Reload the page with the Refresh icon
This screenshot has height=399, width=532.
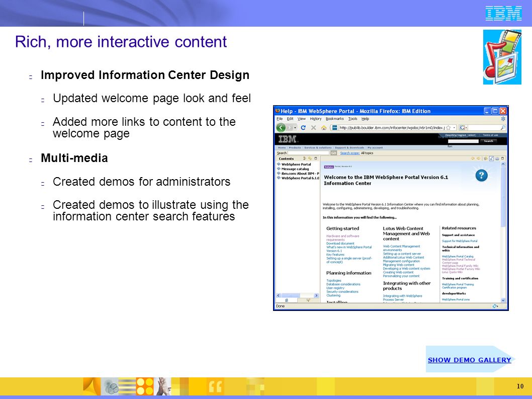click(x=303, y=128)
